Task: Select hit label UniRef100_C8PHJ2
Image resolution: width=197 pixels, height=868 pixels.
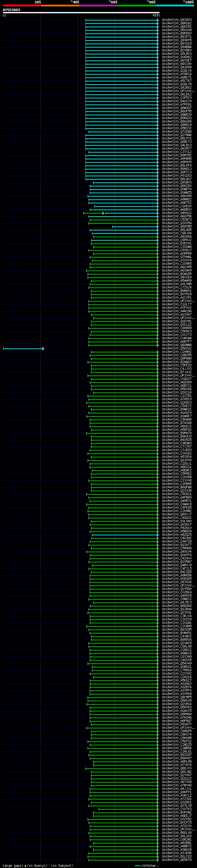Action: tap(177, 240)
